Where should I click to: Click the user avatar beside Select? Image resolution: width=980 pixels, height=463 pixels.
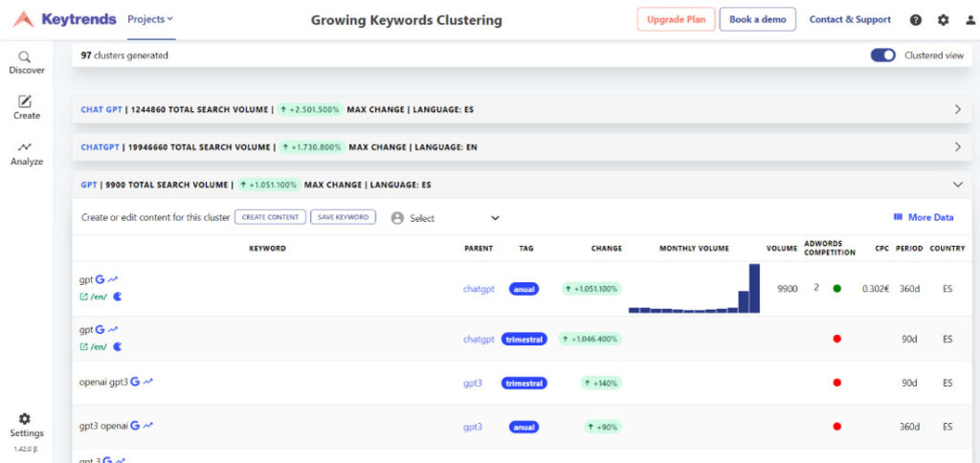(x=397, y=218)
